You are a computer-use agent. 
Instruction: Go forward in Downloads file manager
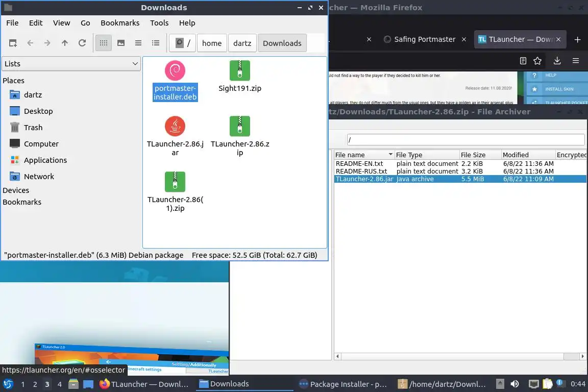(x=47, y=43)
